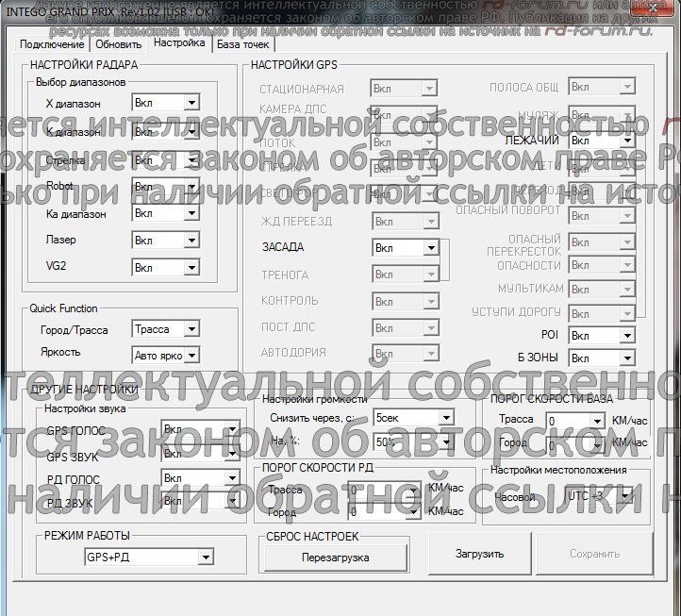Open ПОРОГ СКОРОСТИ РД Трасса dropdown
The width and height of the screenshot is (681, 616).
tap(384, 490)
